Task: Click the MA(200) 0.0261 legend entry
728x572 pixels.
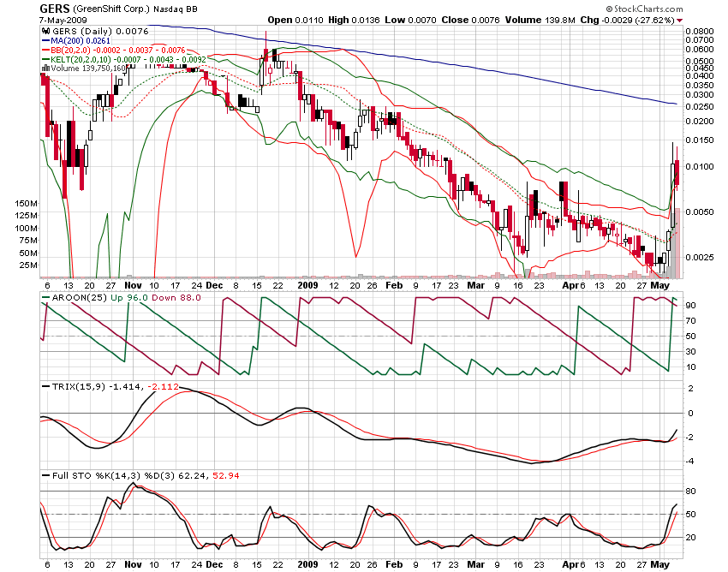Action: coord(81,41)
